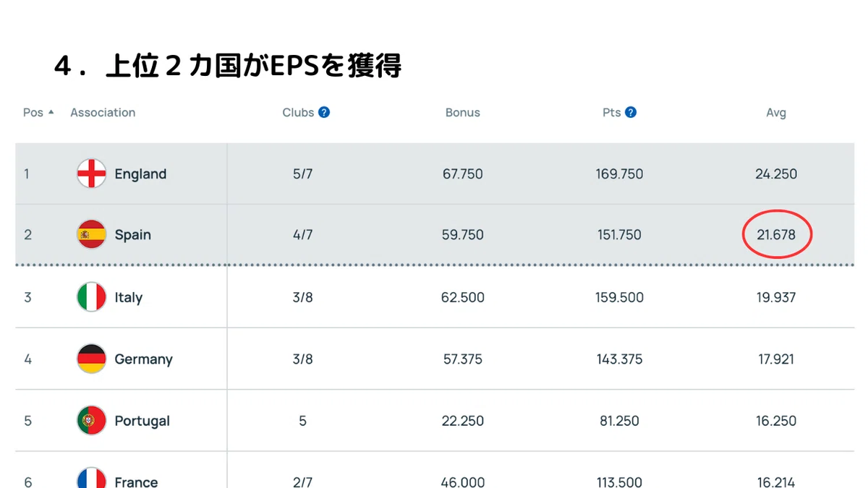Open the Pts column help icon

[x=631, y=112]
